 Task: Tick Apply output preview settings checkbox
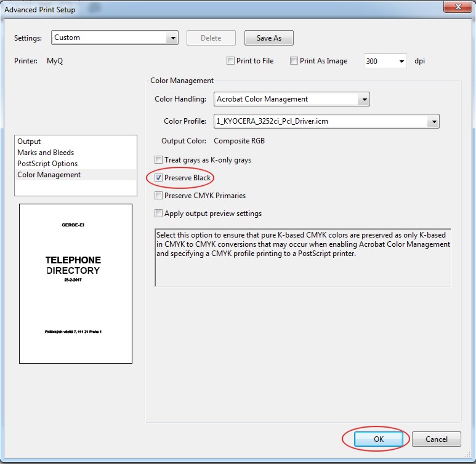[159, 214]
